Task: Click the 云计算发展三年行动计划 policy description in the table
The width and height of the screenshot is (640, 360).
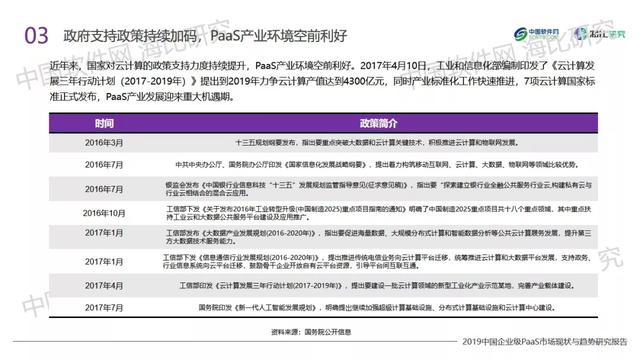Action: pyautogui.click(x=378, y=286)
